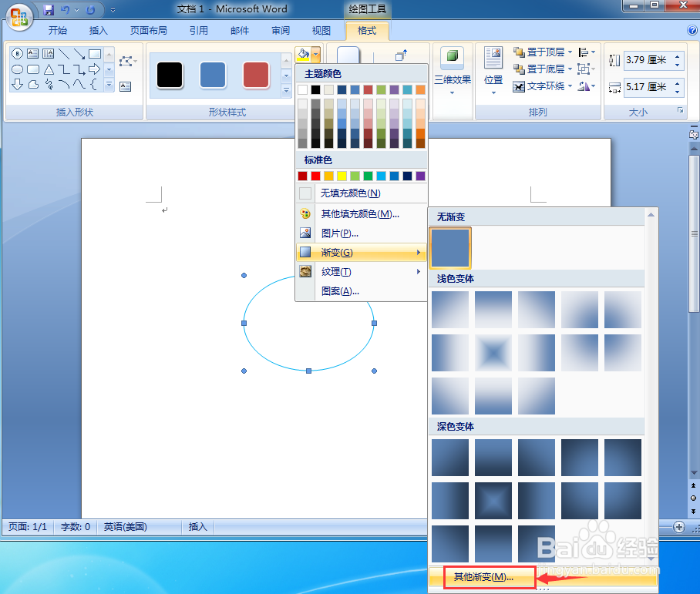This screenshot has width=700, height=594.
Task: Click 字数: 0 word count in status bar
Action: click(76, 527)
